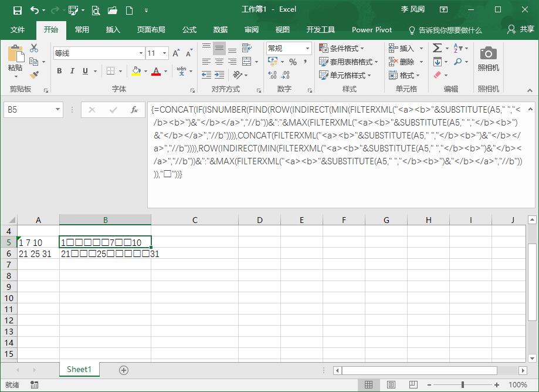Screen dimensions: 539x392
Task: Toggle italic formatting
Action: click(x=72, y=71)
